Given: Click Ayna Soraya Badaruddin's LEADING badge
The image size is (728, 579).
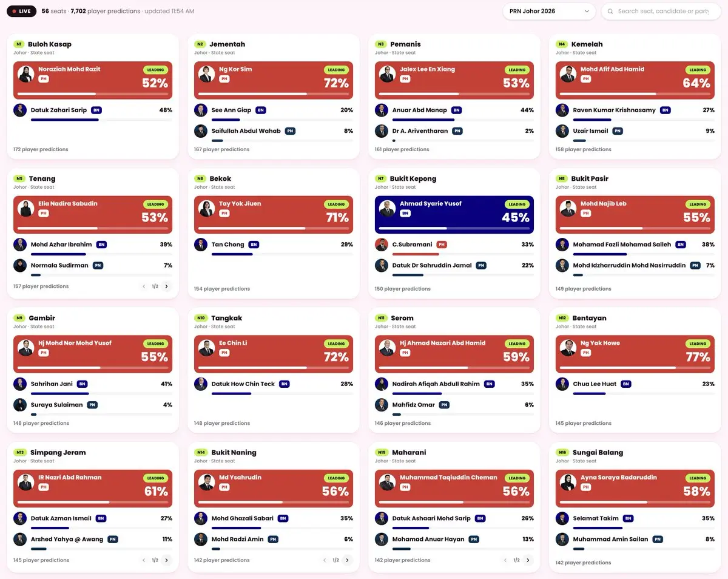Looking at the screenshot, I should (698, 478).
